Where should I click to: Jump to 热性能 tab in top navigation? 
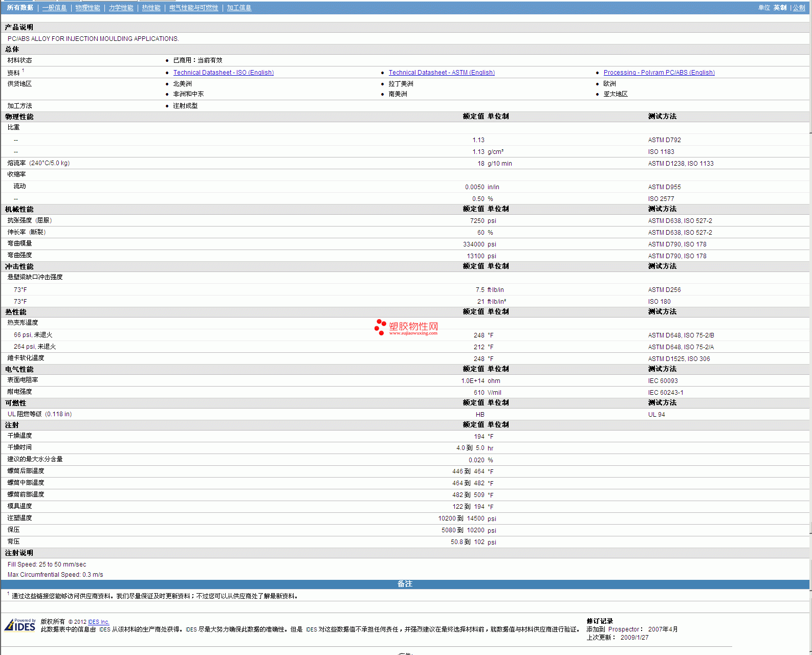point(151,8)
